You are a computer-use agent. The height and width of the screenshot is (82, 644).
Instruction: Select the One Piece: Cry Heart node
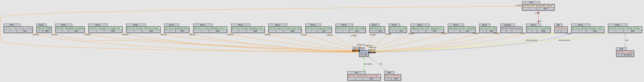(x=625, y=52)
